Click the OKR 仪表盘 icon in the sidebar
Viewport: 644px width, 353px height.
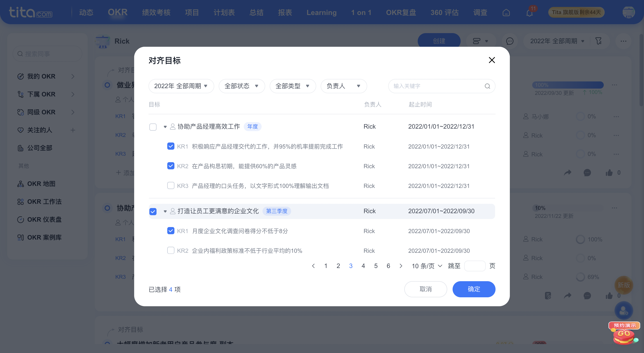pos(21,220)
